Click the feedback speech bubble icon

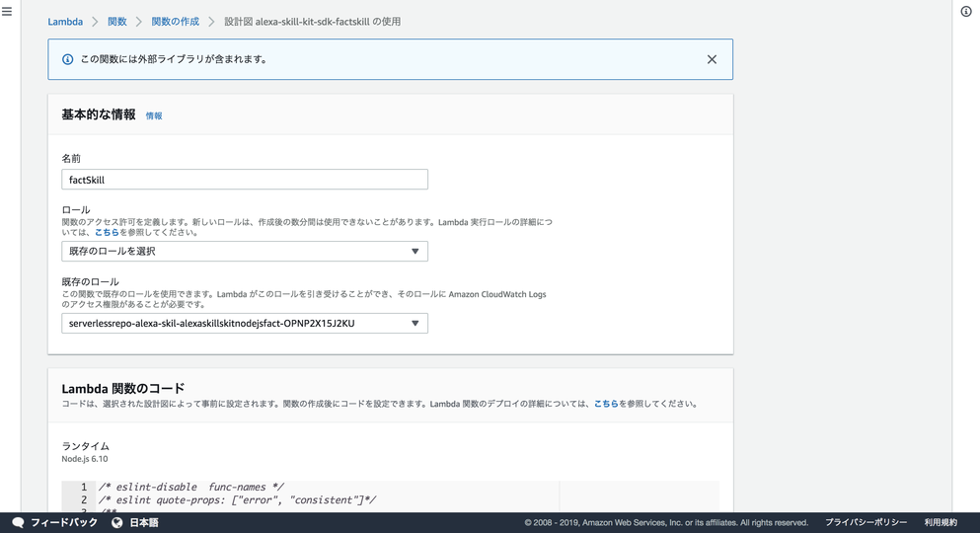coord(18,522)
